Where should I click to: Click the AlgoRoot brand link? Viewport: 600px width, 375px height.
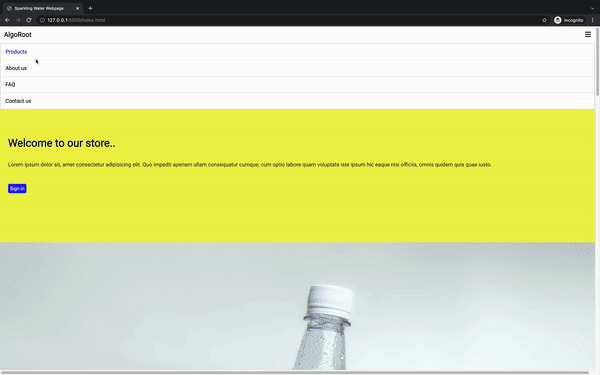(18, 34)
